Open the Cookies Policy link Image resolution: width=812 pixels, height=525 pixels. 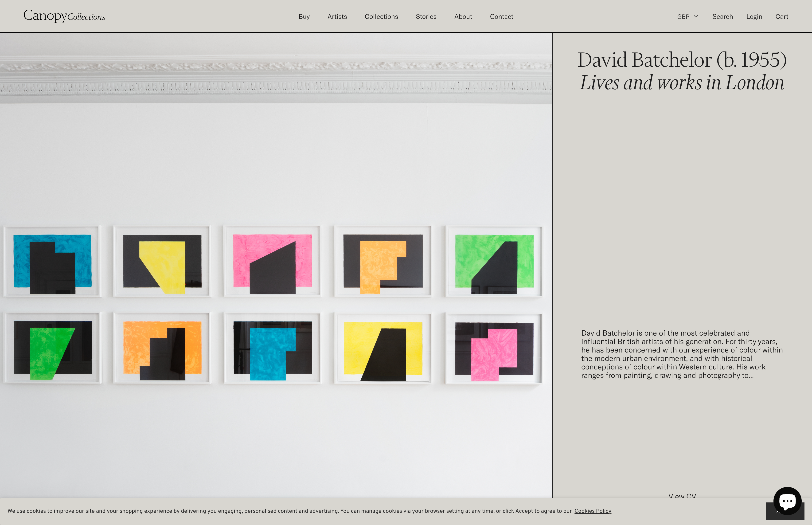[x=593, y=511]
